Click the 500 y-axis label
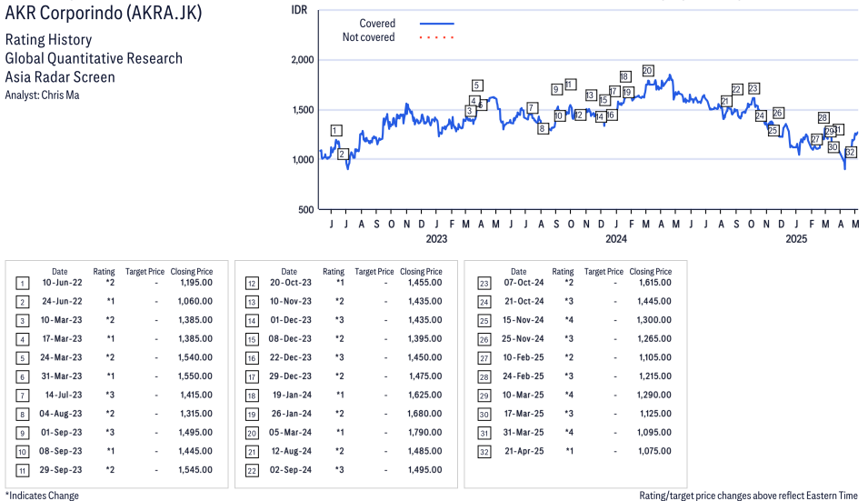Viewport: 868px width, 501px height. [x=306, y=209]
